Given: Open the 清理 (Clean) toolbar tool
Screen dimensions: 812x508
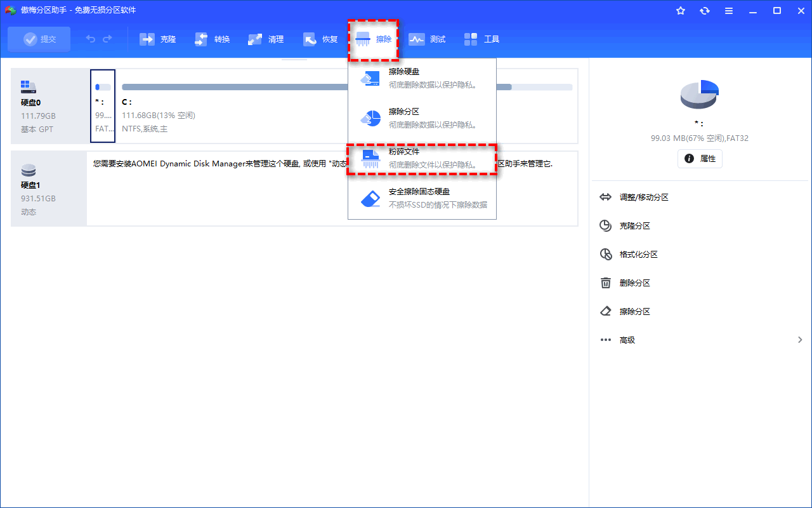Looking at the screenshot, I should coord(266,39).
